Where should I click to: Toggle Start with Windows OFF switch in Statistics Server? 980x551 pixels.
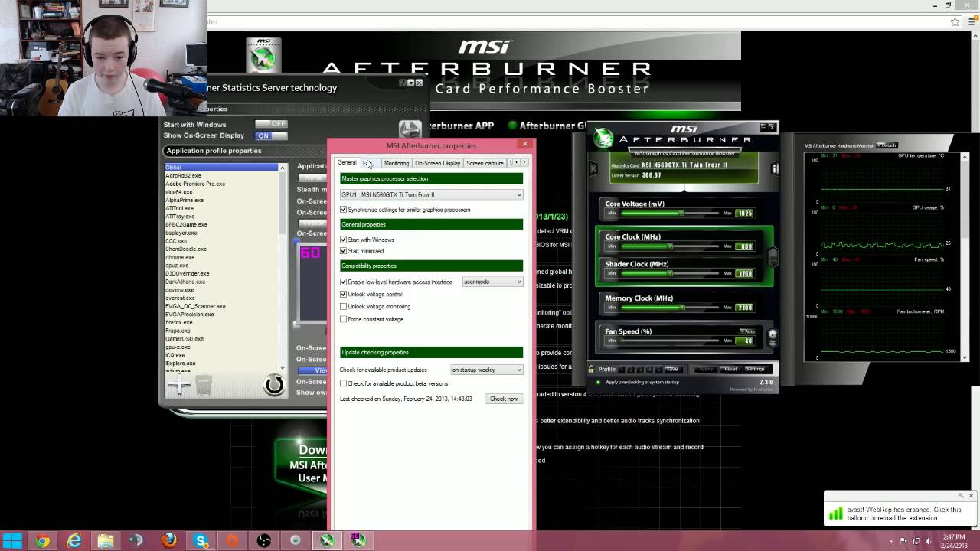[x=271, y=124]
